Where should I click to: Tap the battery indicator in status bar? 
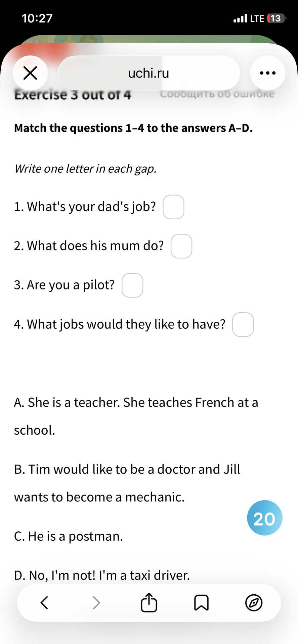276,18
